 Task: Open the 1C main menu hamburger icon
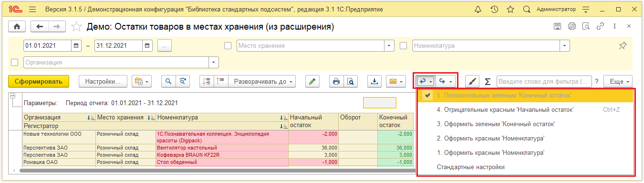[32, 9]
